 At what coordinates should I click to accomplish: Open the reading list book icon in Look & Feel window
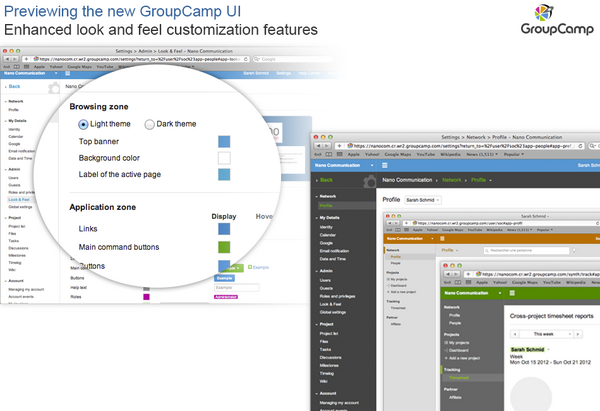click(16, 67)
